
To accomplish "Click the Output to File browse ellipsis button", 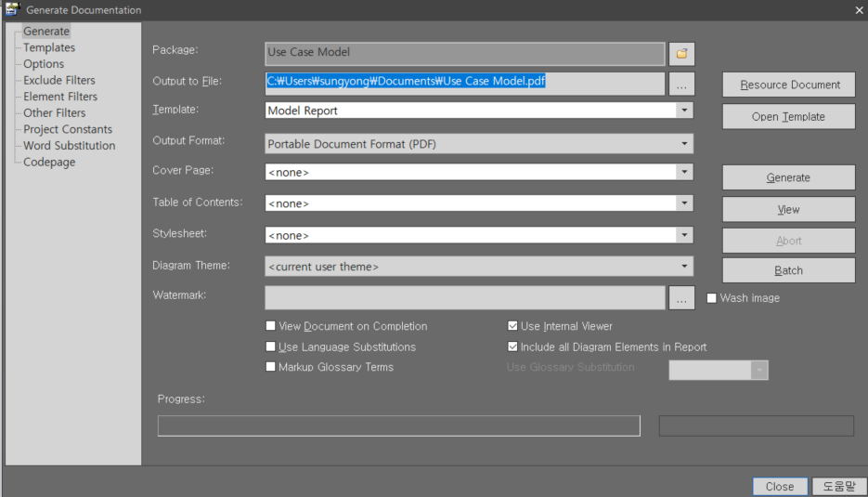I will [681, 85].
